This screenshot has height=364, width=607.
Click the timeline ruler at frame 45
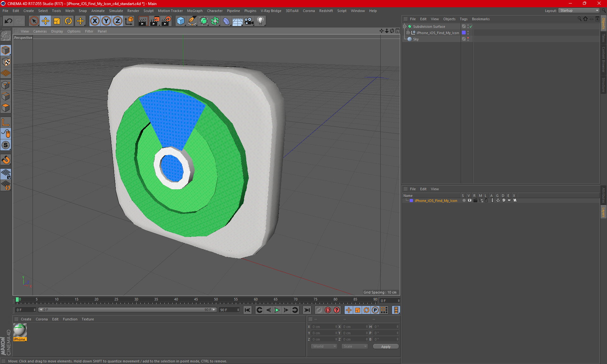[x=196, y=300]
